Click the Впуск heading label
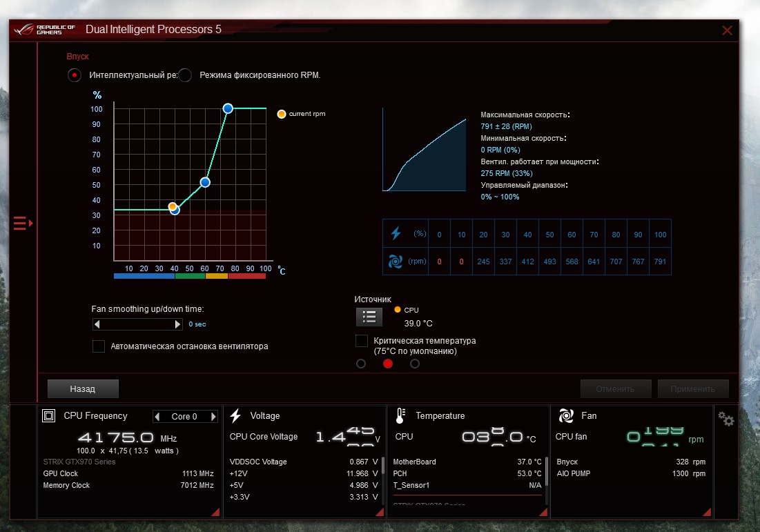The height and width of the screenshot is (532, 760). (x=77, y=56)
